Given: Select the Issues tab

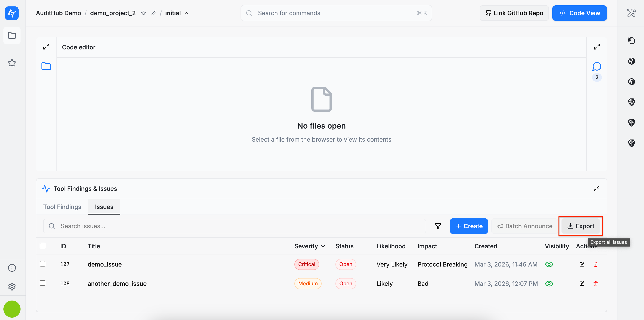Looking at the screenshot, I should click(x=104, y=207).
